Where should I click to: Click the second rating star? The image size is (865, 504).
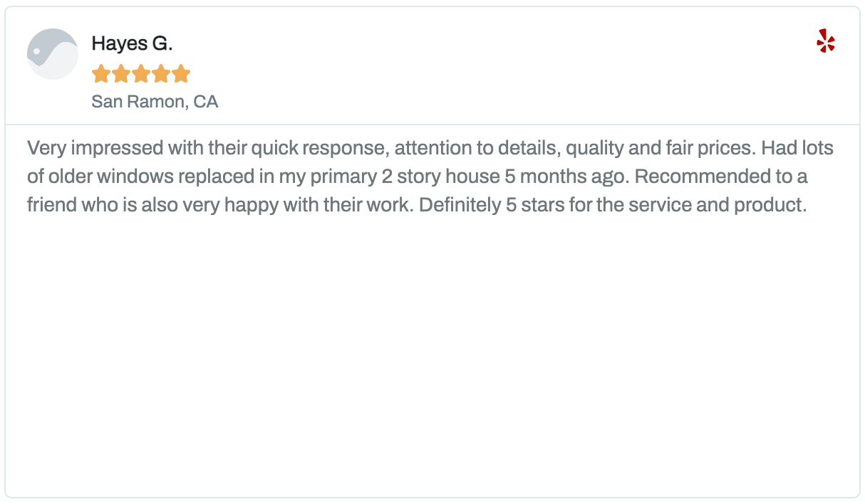(x=121, y=74)
